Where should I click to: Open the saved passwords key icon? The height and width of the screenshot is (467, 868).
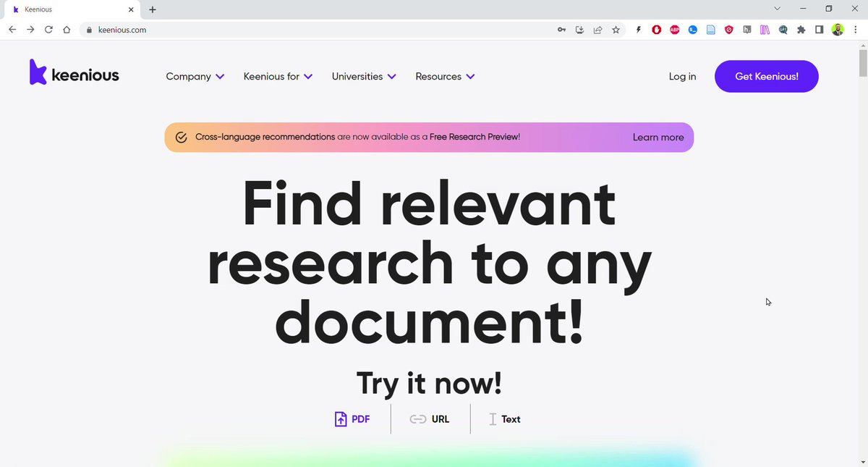pos(561,30)
